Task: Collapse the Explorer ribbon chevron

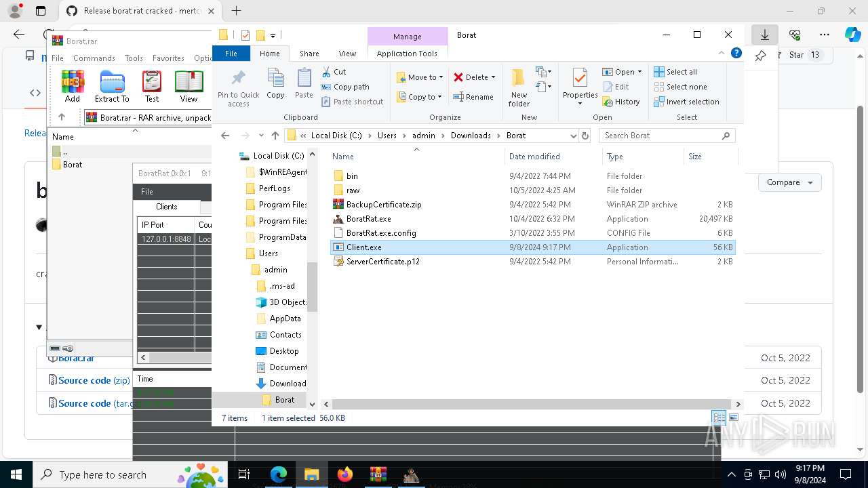Action: coord(722,54)
